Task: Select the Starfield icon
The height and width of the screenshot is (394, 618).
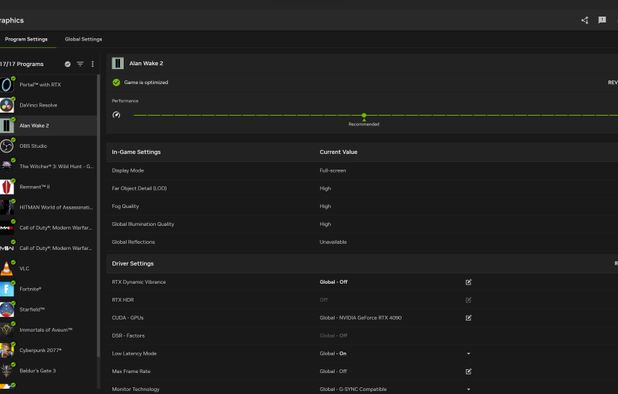Action: 6,310
